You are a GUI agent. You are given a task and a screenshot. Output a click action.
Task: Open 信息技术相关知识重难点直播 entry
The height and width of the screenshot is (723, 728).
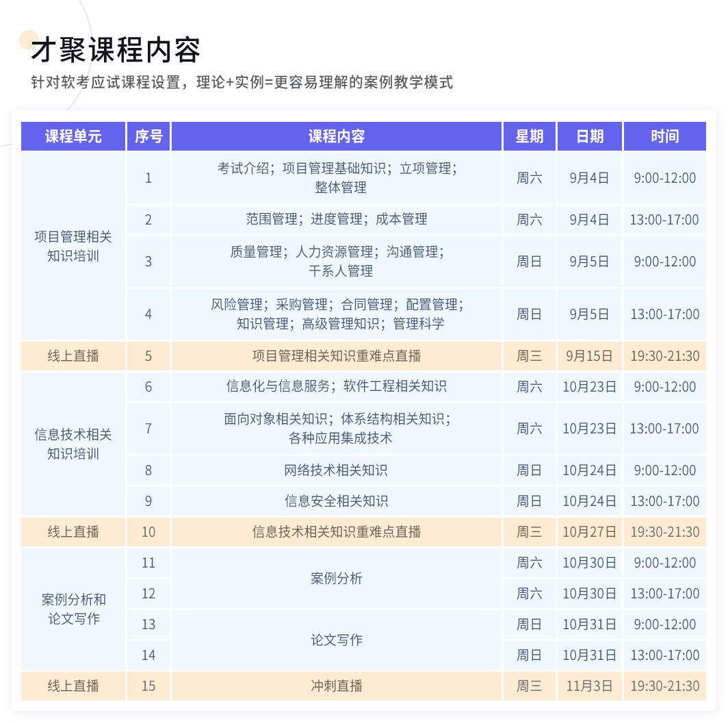click(x=337, y=532)
